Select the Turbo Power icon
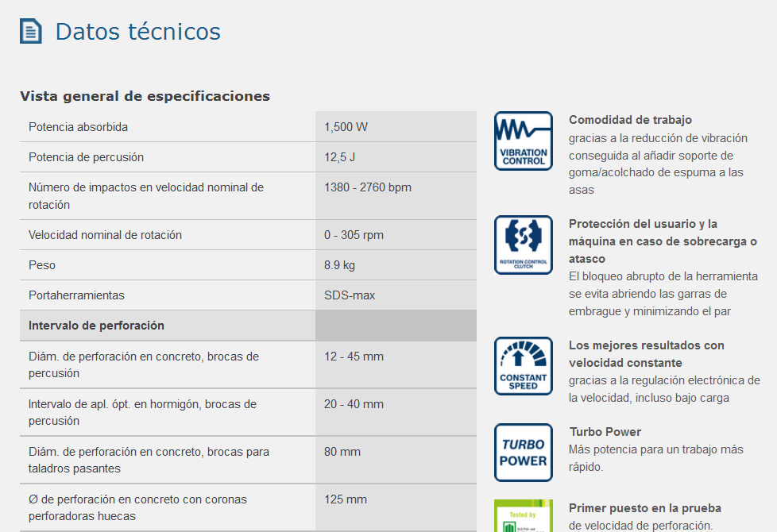777x532 pixels. point(523,453)
